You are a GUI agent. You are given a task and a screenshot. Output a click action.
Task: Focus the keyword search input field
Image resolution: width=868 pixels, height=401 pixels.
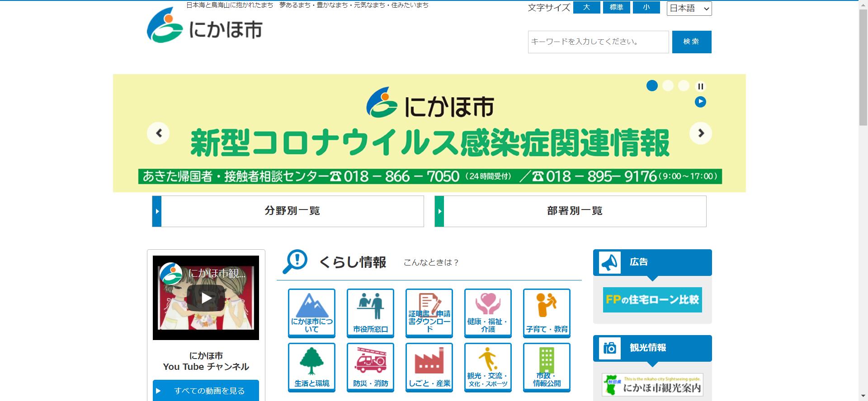[598, 42]
